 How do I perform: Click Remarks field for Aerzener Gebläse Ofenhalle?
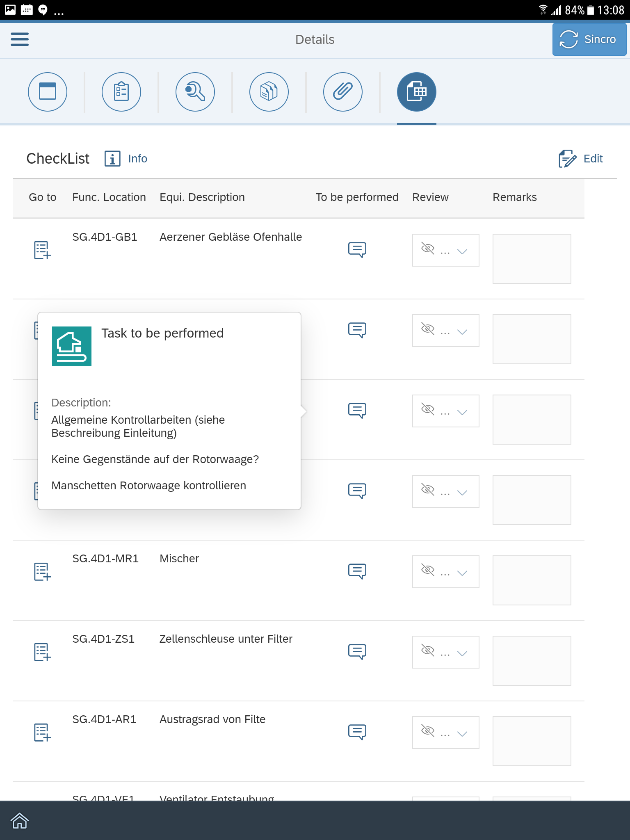click(532, 259)
